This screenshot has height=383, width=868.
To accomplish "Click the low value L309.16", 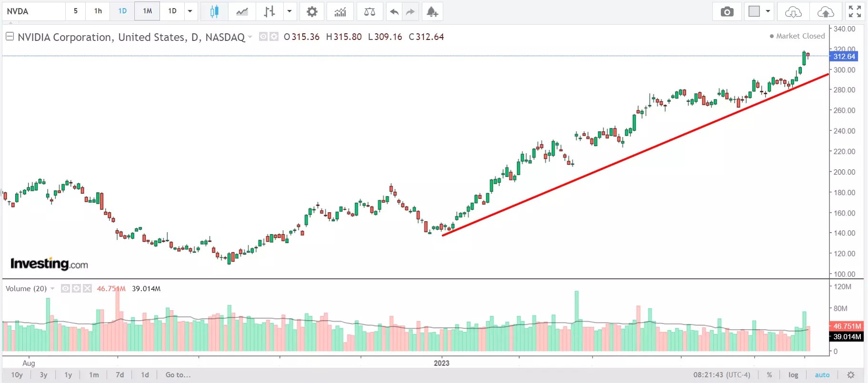I will tap(385, 37).
